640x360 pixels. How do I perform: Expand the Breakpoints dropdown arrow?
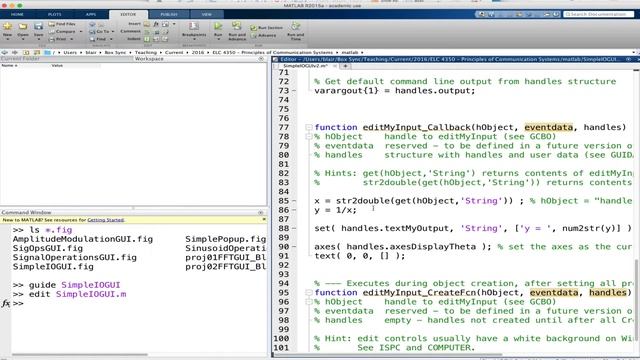194,40
